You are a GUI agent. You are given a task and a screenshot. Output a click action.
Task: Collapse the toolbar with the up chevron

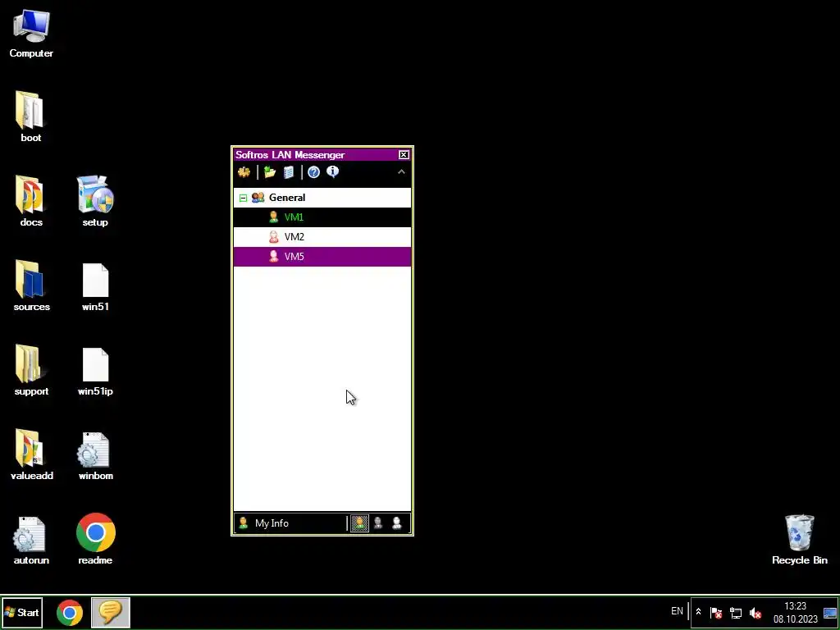coord(401,172)
